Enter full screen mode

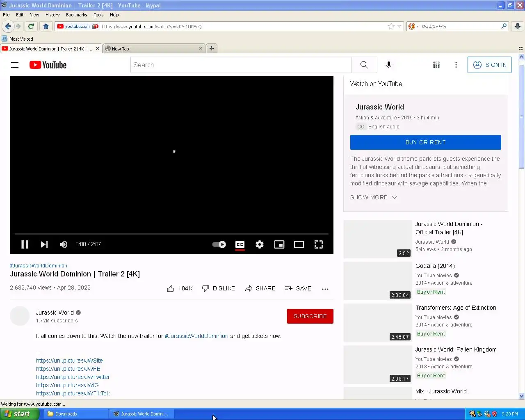(x=319, y=244)
